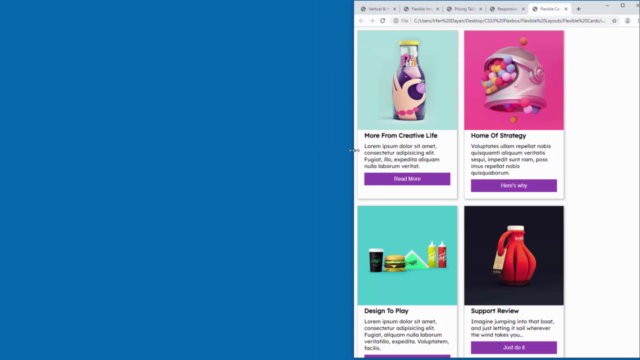This screenshot has width=640, height=360.
Task: Click the 'More From Creative Life' heading
Action: pos(400,136)
